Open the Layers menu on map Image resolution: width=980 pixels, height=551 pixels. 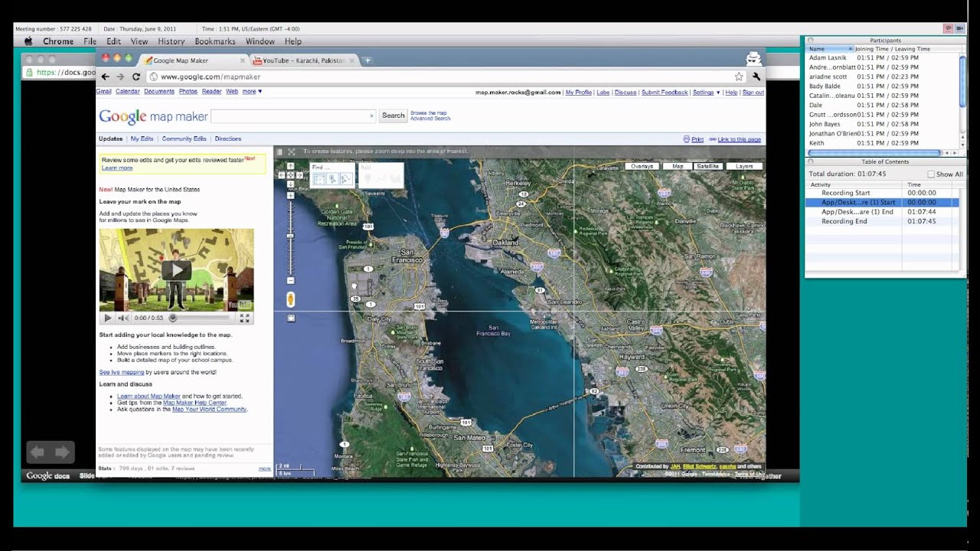coord(744,166)
